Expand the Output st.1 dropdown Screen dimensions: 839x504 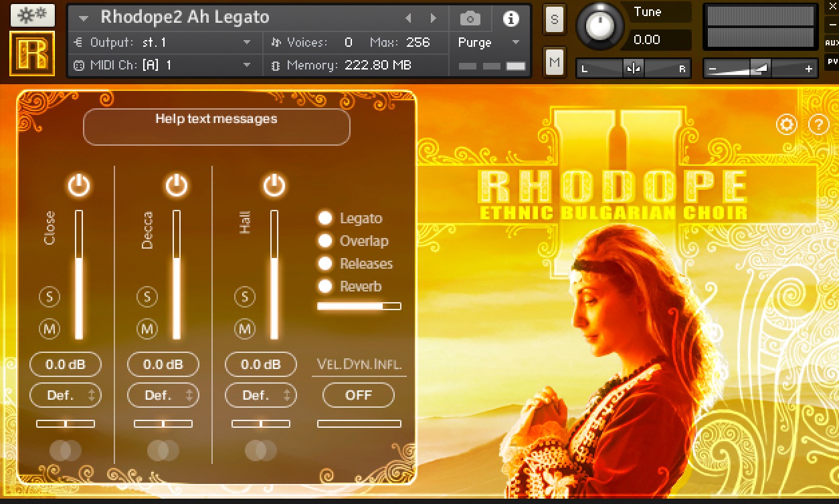(x=247, y=42)
